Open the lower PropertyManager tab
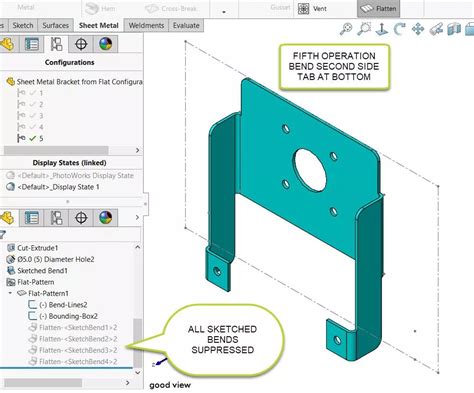 point(32,218)
